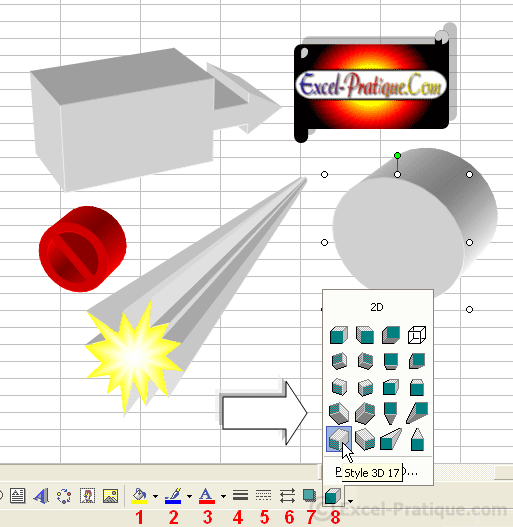This screenshot has height=527, width=513.
Task: Insert a diagram or organization chart
Action: pyautogui.click(x=64, y=496)
